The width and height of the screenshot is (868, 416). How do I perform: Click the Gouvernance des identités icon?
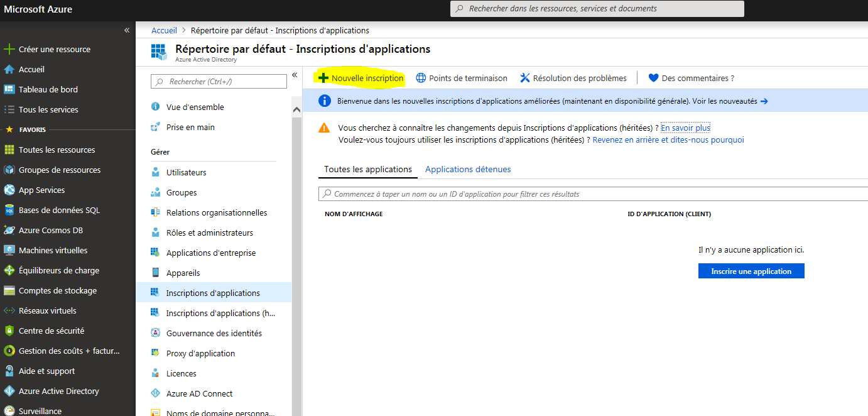[155, 333]
